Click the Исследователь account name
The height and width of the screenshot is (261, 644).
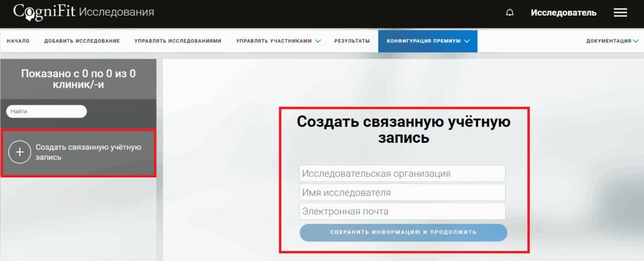[563, 13]
